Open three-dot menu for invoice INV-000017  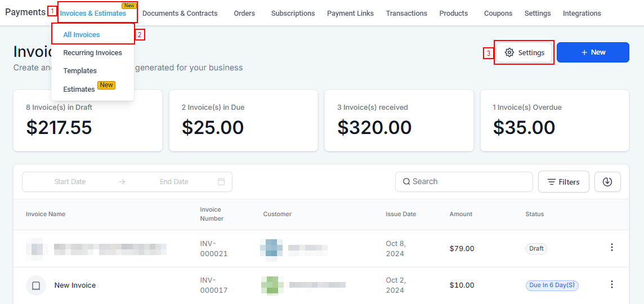pyautogui.click(x=612, y=285)
